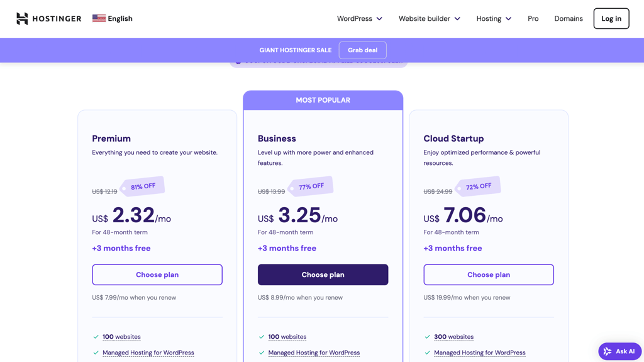Click Business's For 48-month term text
The width and height of the screenshot is (644, 362).
tap(286, 232)
